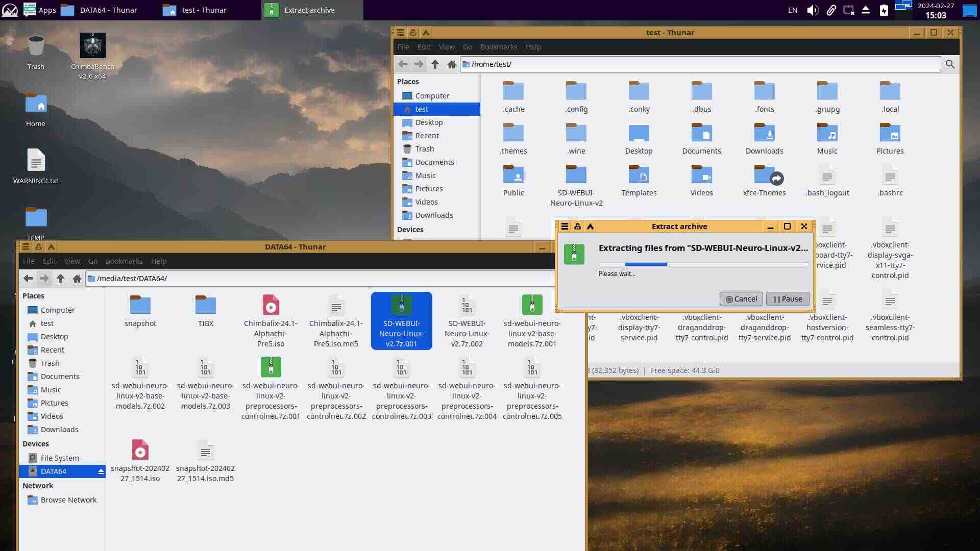The width and height of the screenshot is (980, 551).
Task: Click the back arrow in DATA64 Thunar
Action: (28, 279)
